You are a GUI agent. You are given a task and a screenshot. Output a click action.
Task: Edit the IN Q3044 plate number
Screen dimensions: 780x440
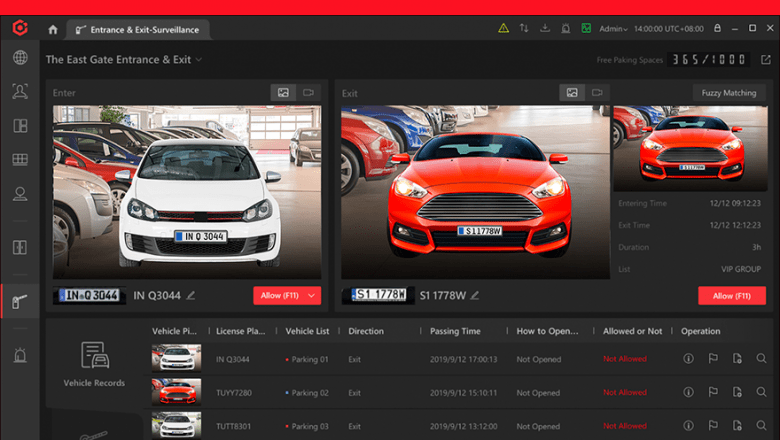pos(191,295)
